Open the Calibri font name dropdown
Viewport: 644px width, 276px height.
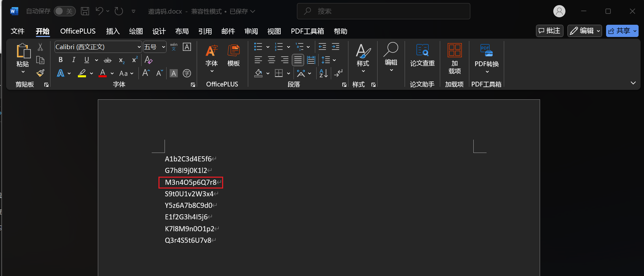tap(139, 47)
